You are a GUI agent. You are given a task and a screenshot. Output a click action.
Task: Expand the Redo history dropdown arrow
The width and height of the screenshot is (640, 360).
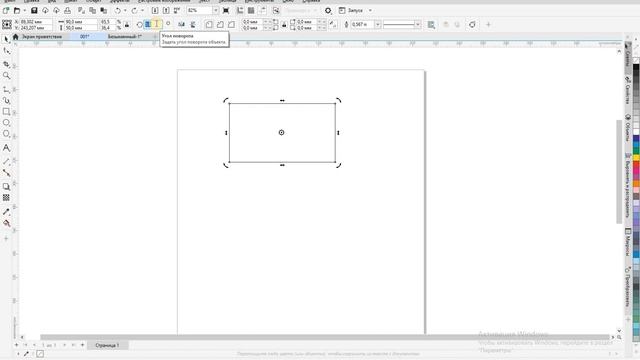coord(142,10)
